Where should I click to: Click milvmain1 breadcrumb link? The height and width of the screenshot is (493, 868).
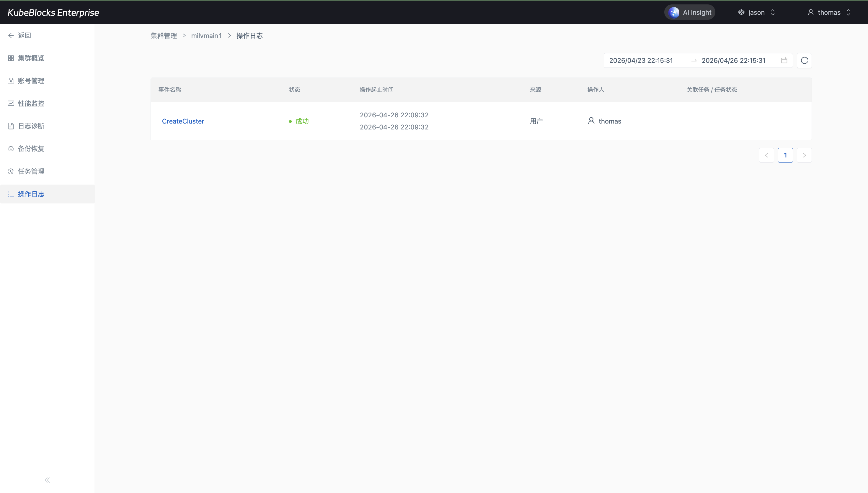tap(206, 36)
